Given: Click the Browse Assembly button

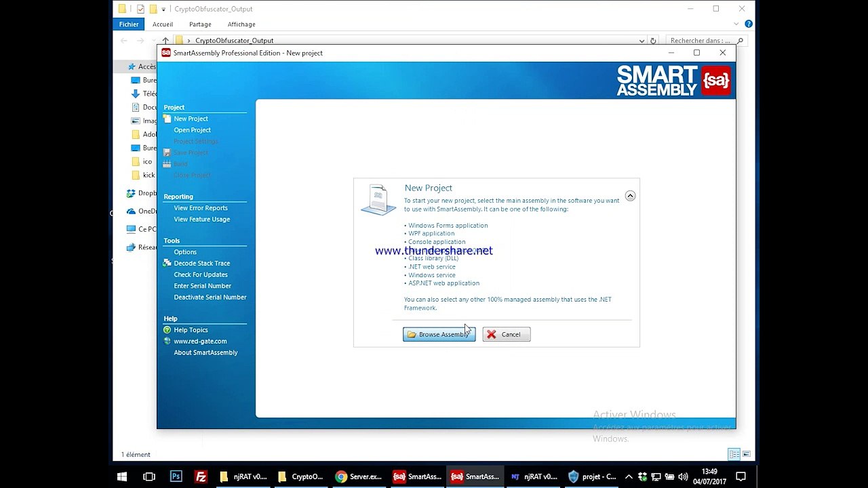Looking at the screenshot, I should click(439, 334).
